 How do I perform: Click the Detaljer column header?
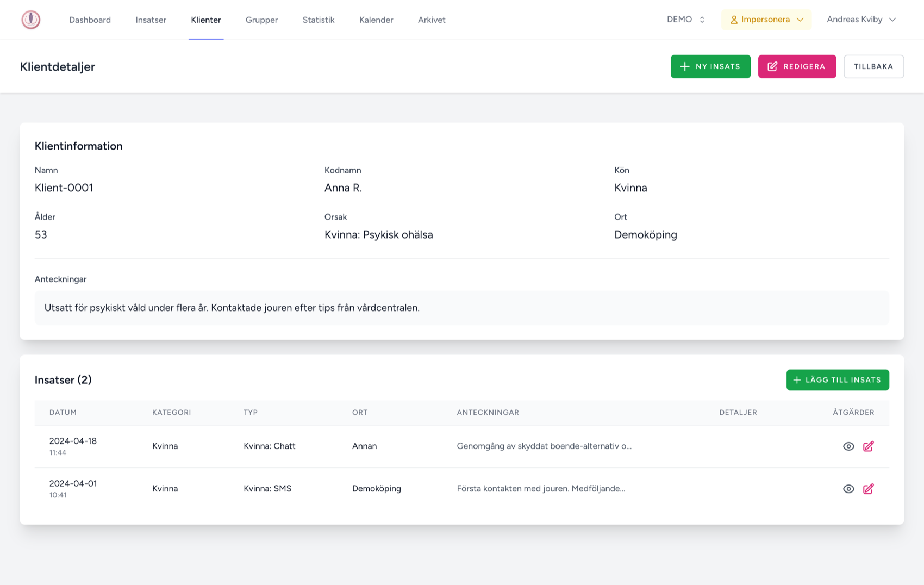(738, 413)
